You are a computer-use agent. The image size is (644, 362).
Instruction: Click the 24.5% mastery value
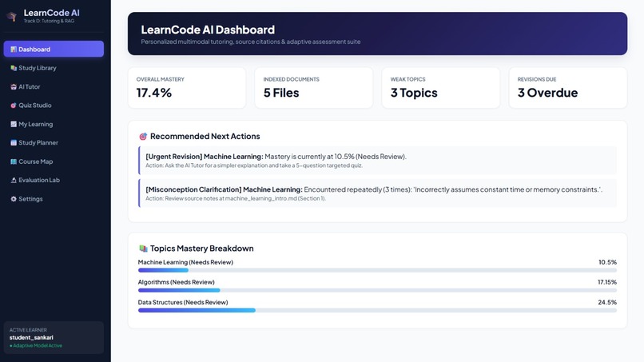[x=607, y=302]
